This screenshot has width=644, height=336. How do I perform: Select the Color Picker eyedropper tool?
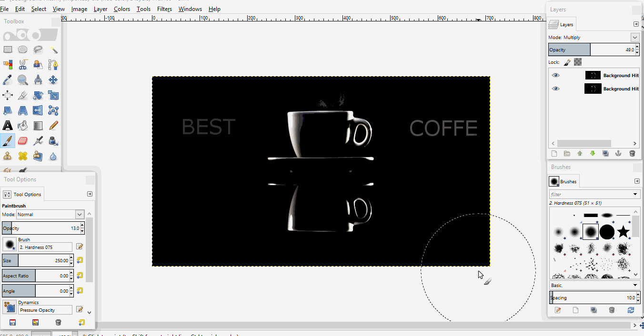coord(8,79)
